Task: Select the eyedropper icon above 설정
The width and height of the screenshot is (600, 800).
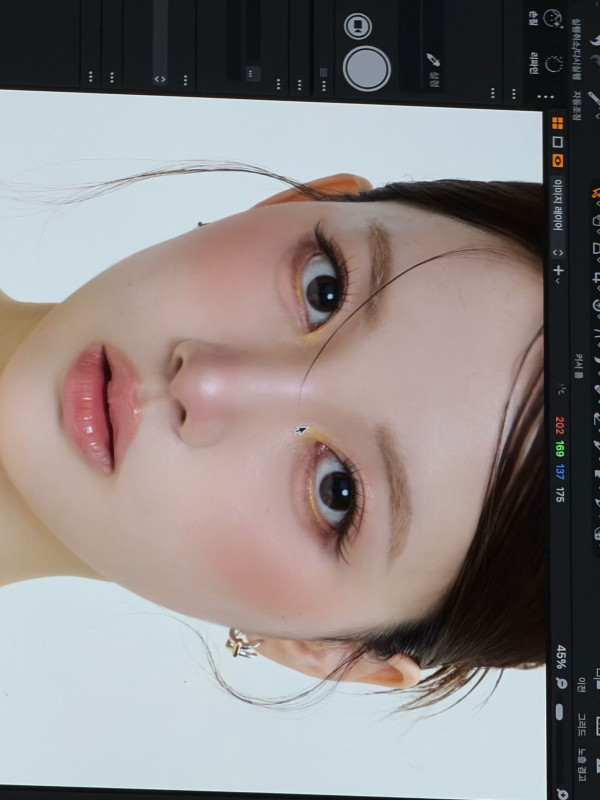Action: click(433, 60)
